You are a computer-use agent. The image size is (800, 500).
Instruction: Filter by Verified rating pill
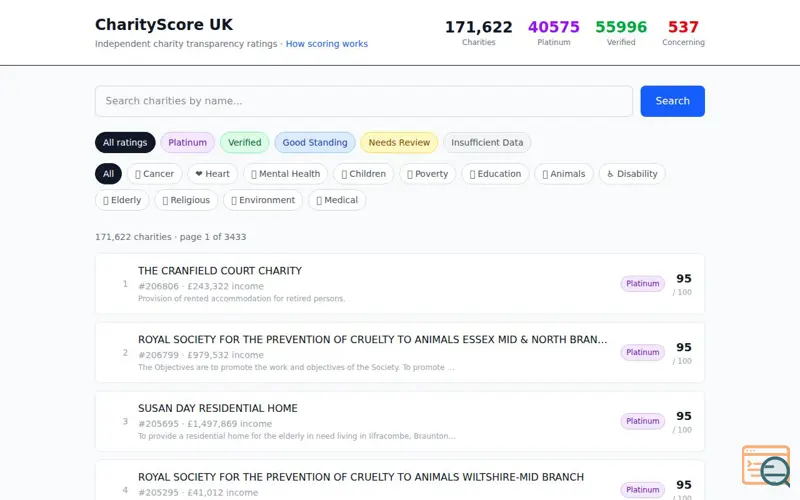click(x=244, y=142)
